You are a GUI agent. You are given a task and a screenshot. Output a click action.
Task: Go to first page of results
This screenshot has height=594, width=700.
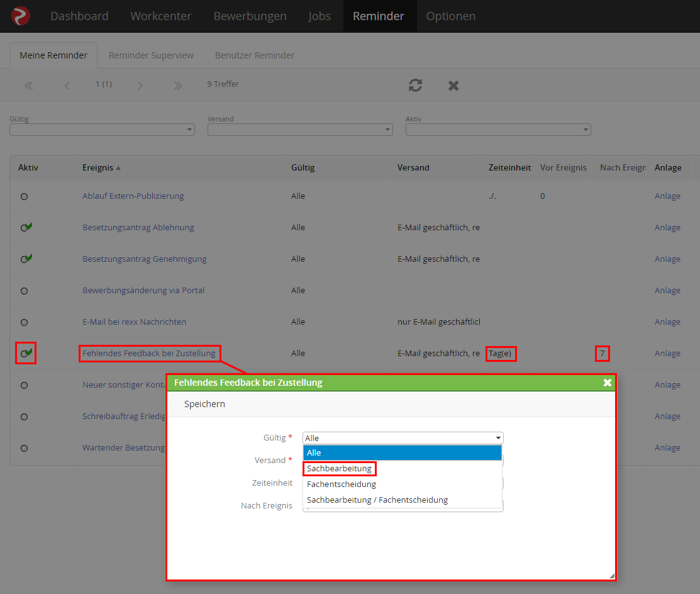[x=28, y=86]
